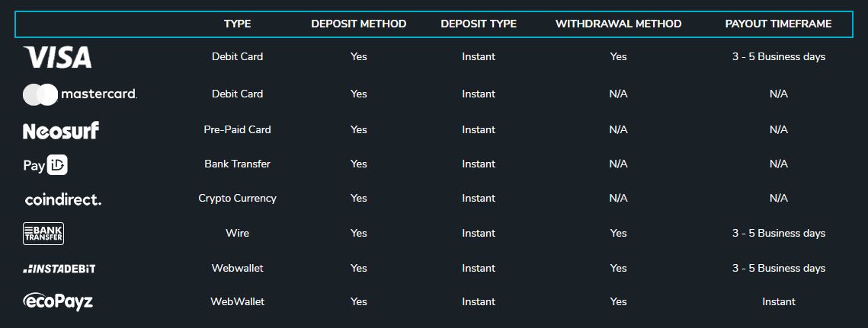Image resolution: width=868 pixels, height=328 pixels.
Task: Click Instant deposit type in ecoPayz row
Action: 479,301
